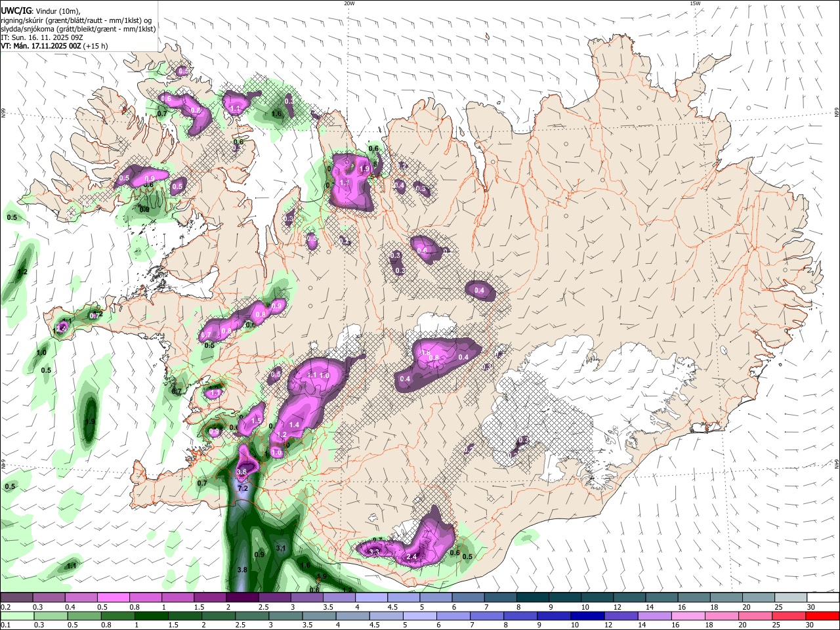Click the 20W longitude label
This screenshot has height=630, width=840.
(349, 3)
